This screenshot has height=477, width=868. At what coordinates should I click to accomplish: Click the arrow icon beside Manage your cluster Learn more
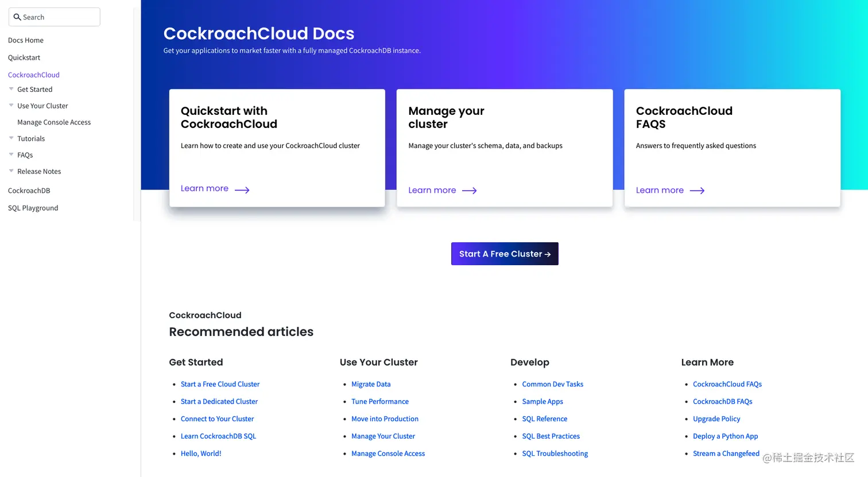pyautogui.click(x=470, y=190)
